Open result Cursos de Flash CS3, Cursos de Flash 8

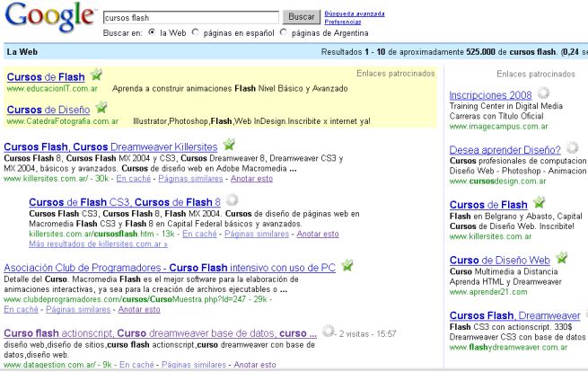(125, 202)
